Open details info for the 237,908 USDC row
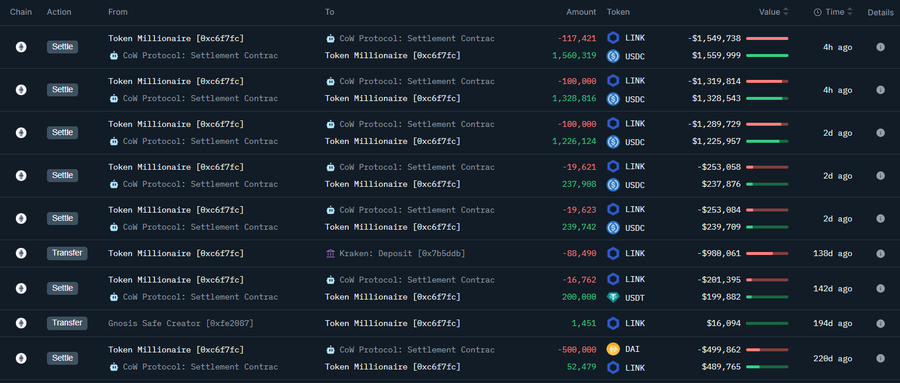The height and width of the screenshot is (383, 900). [x=880, y=176]
